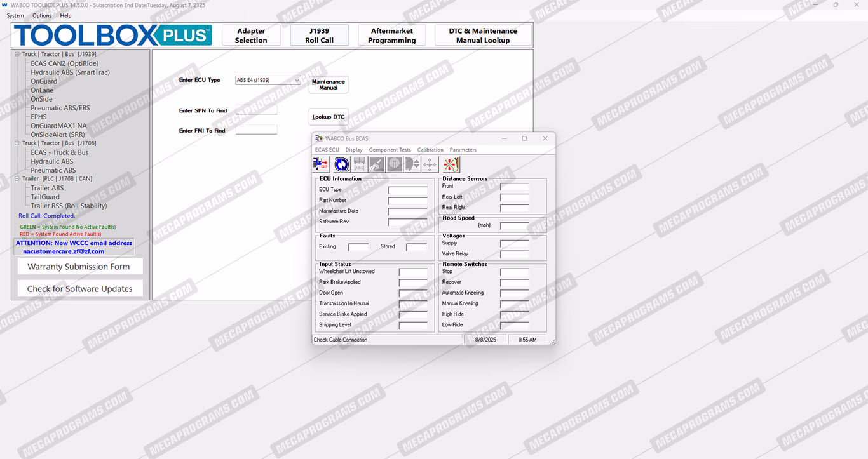Viewport: 868px width, 459px height.
Task: Select EPHS in the tree
Action: pyautogui.click(x=39, y=117)
